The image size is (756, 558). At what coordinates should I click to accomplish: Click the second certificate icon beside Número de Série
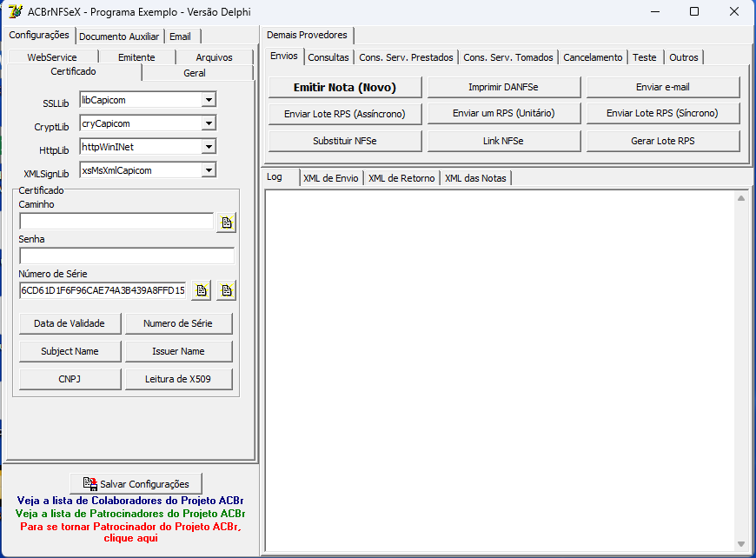(x=226, y=290)
